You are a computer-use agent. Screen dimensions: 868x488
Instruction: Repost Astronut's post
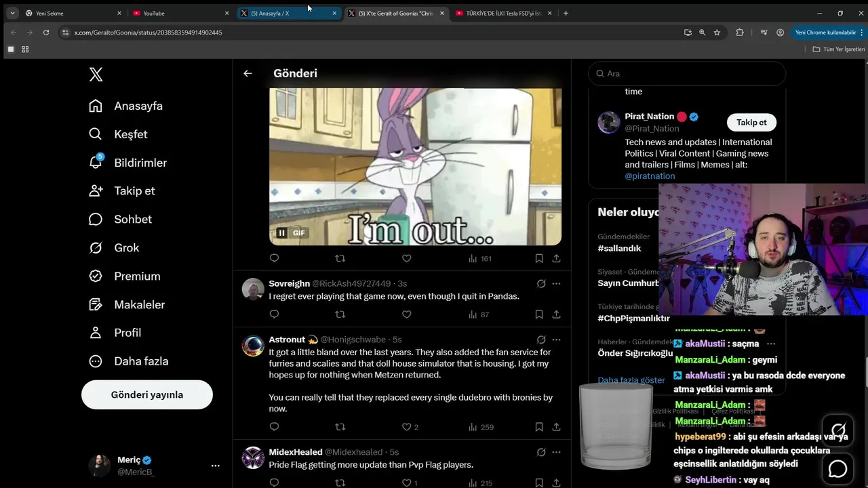click(x=340, y=427)
